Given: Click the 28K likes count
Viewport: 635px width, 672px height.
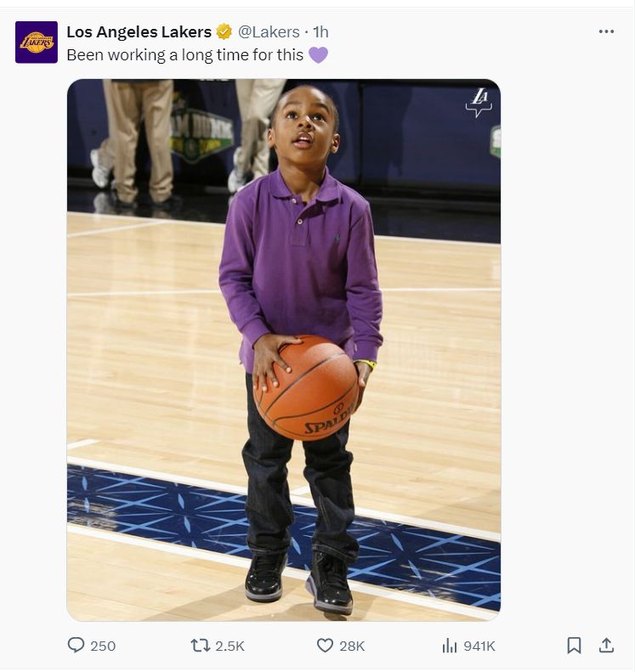Looking at the screenshot, I should pos(352,647).
